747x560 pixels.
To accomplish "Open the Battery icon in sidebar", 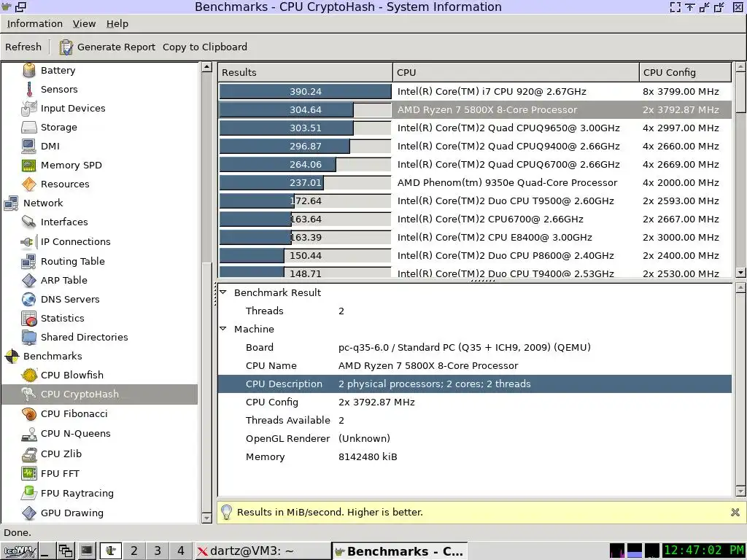I will click(29, 70).
